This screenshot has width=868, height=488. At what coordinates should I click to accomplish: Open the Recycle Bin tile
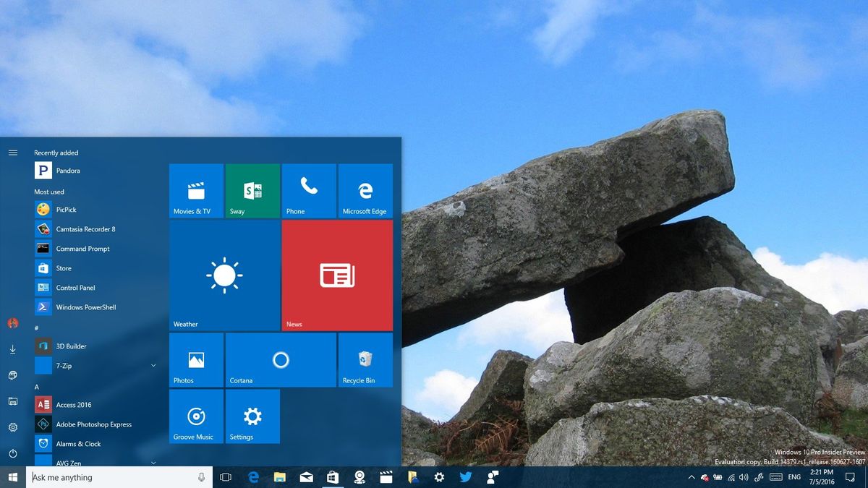[365, 359]
